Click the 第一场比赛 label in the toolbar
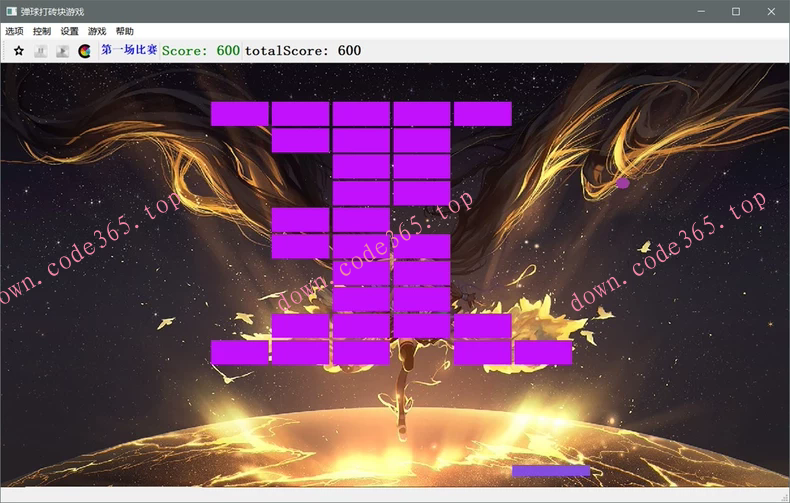This screenshot has height=503, width=790. coord(129,50)
